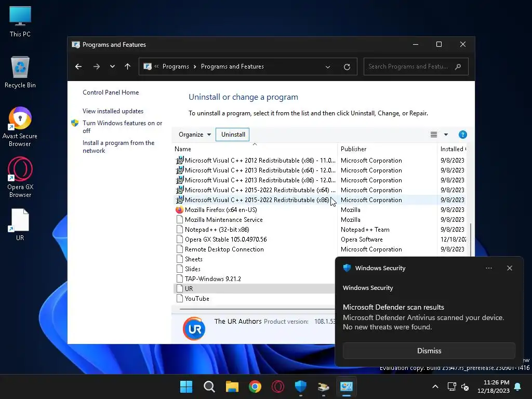This screenshot has width=532, height=399.
Task: Open Turn Windows features on or off
Action: (122, 127)
